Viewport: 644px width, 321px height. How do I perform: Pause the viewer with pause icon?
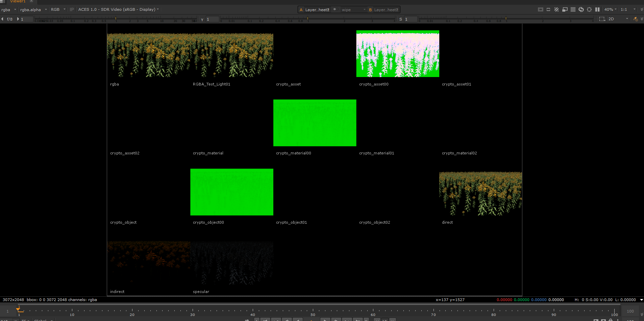coord(597,9)
